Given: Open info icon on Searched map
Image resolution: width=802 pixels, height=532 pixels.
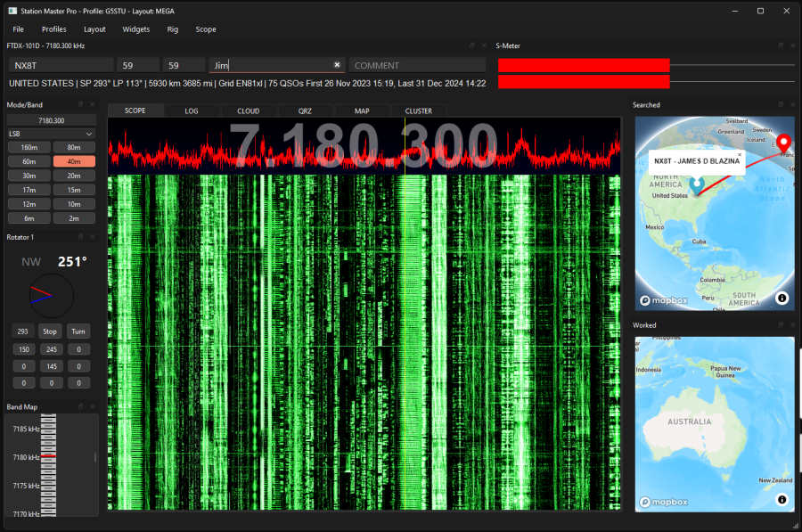Looking at the screenshot, I should [x=782, y=298].
